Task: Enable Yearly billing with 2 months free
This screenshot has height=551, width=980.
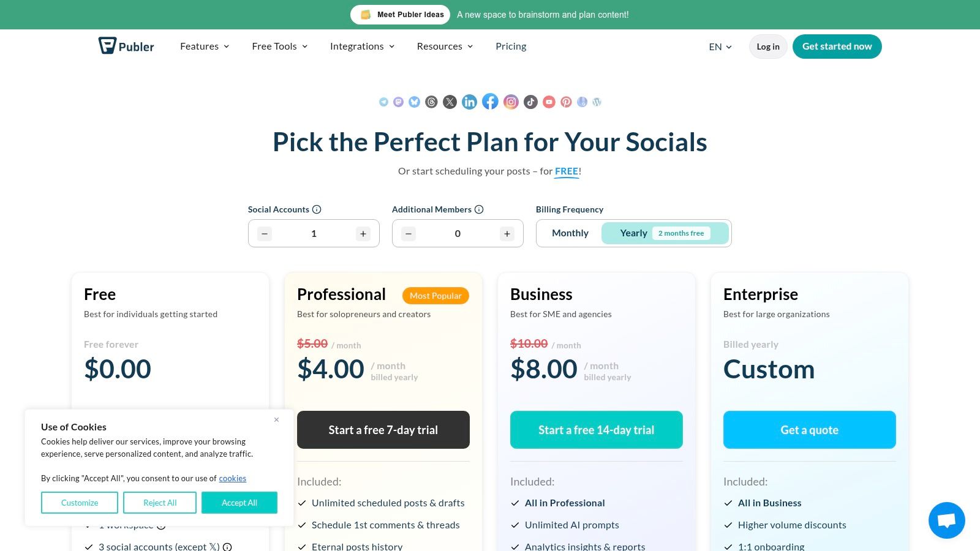Action: (633, 233)
